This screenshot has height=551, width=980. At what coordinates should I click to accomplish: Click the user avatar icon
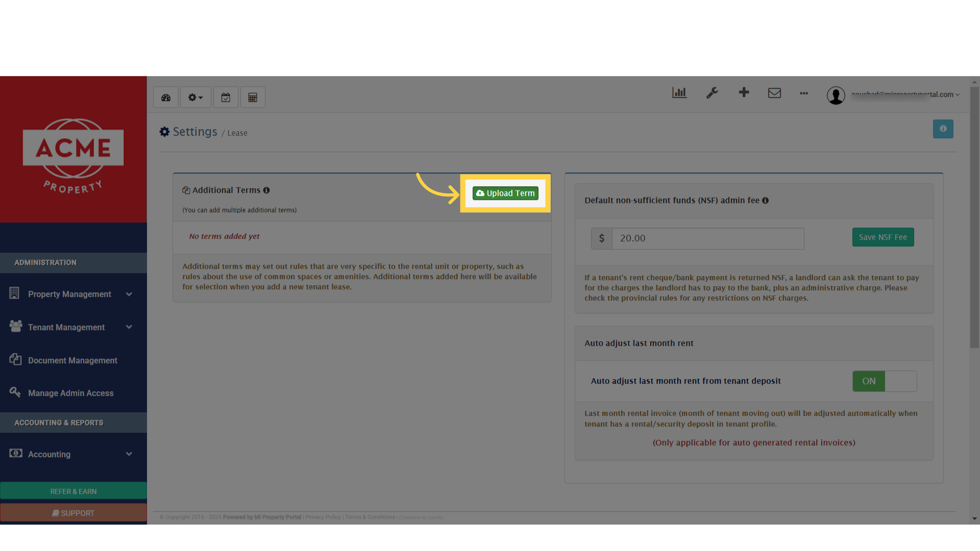coord(836,95)
